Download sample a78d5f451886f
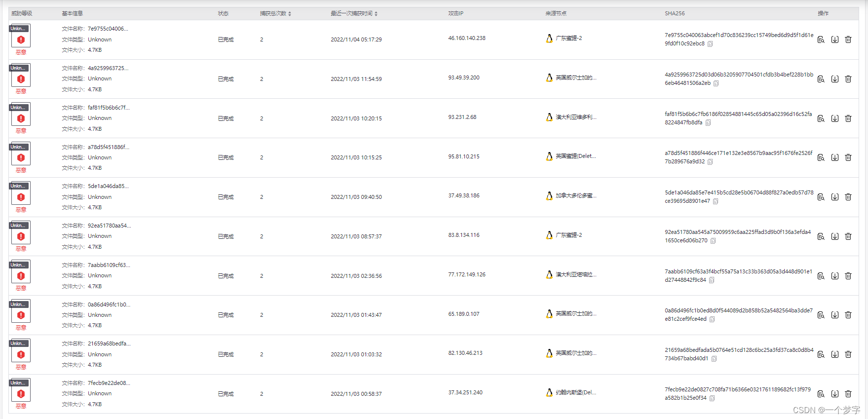This screenshot has height=419, width=868. 835,157
